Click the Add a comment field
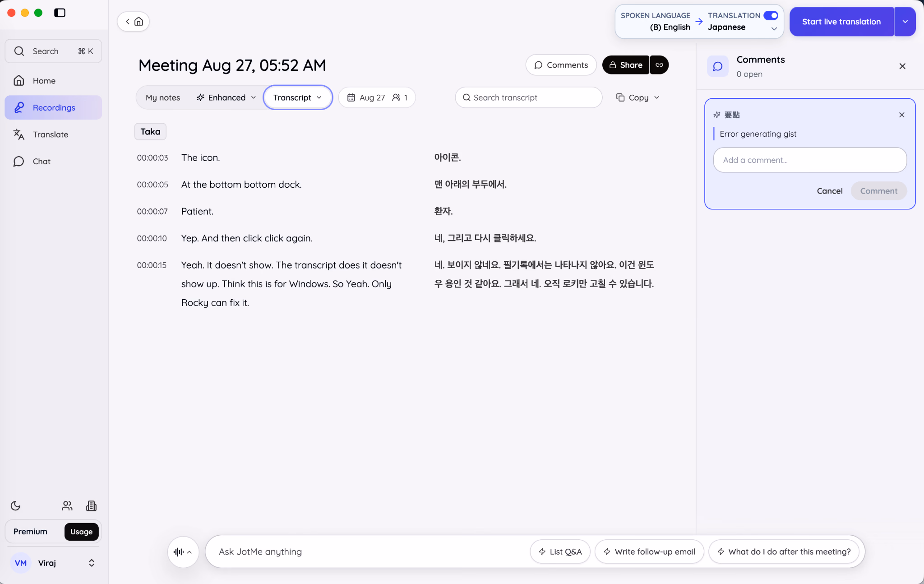The image size is (924, 584). (x=810, y=160)
